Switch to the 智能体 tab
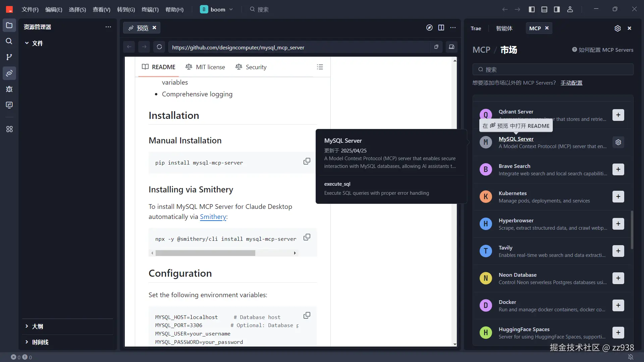The width and height of the screenshot is (644, 362). (504, 29)
